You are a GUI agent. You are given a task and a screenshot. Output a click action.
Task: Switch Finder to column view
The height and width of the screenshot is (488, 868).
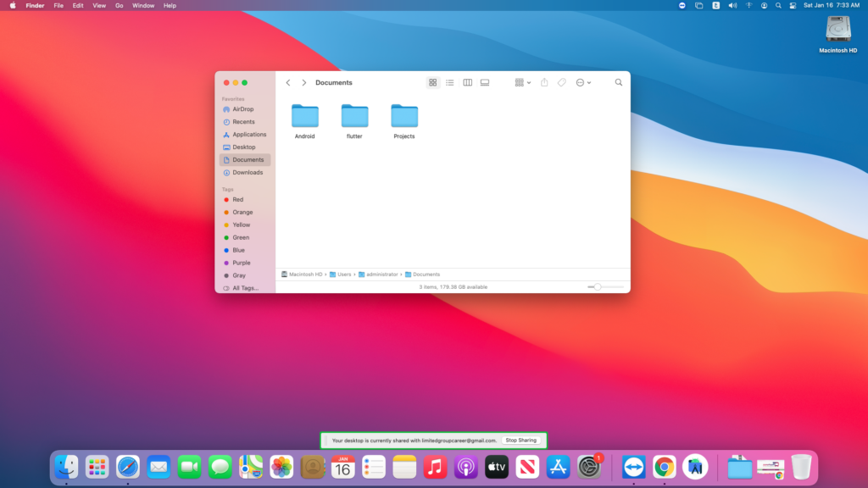pyautogui.click(x=468, y=82)
